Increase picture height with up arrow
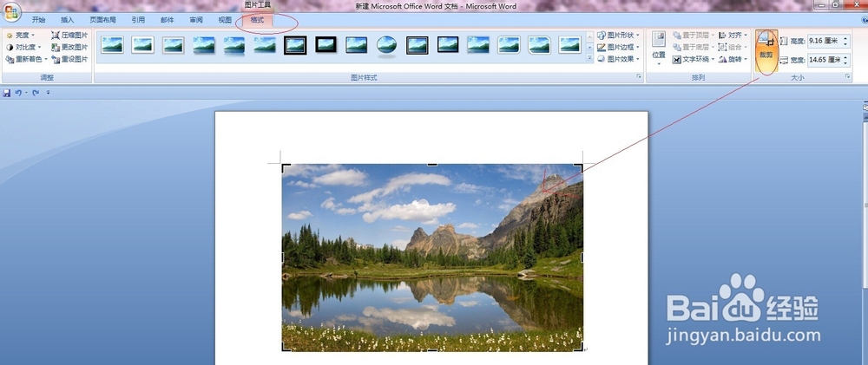Image resolution: width=868 pixels, height=365 pixels. [845, 37]
